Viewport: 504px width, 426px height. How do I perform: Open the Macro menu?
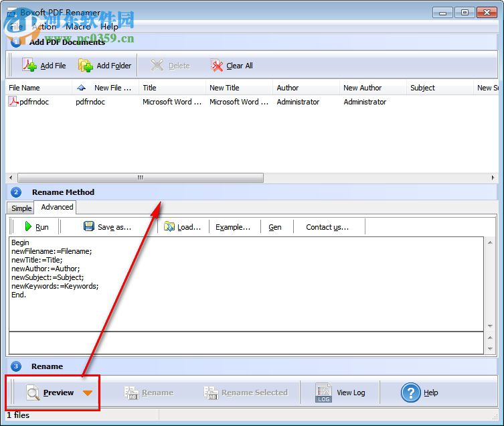[78, 27]
